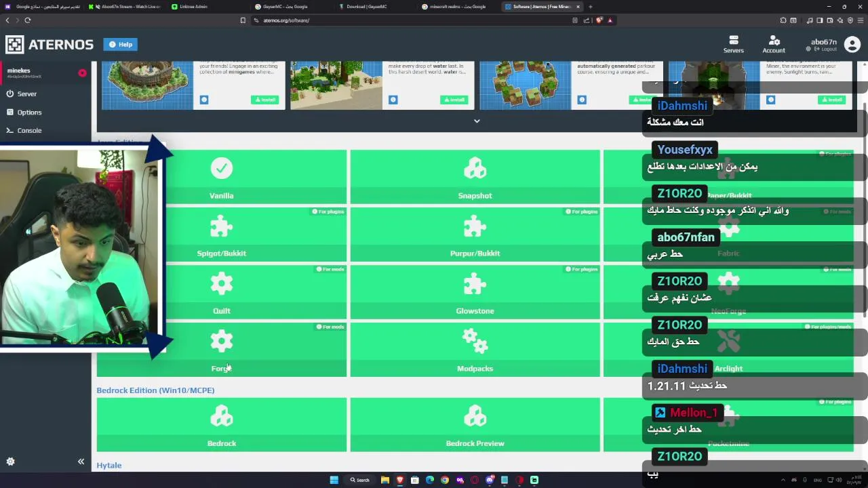Open the Modpacks tile
Screen dimensions: 868x488
[475, 349]
